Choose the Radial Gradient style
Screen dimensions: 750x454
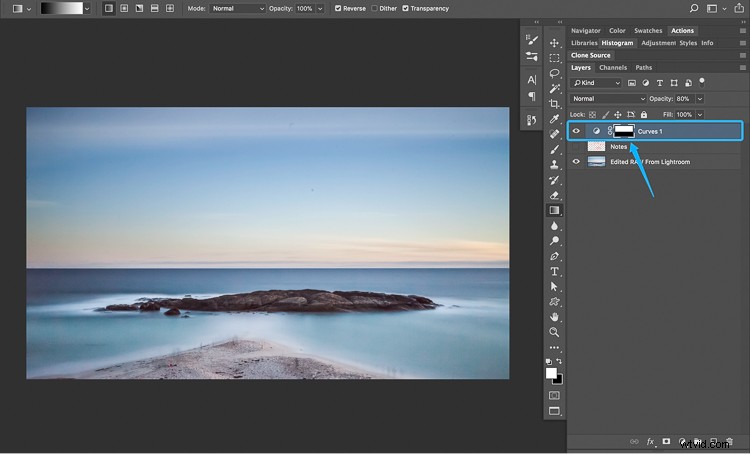124,9
